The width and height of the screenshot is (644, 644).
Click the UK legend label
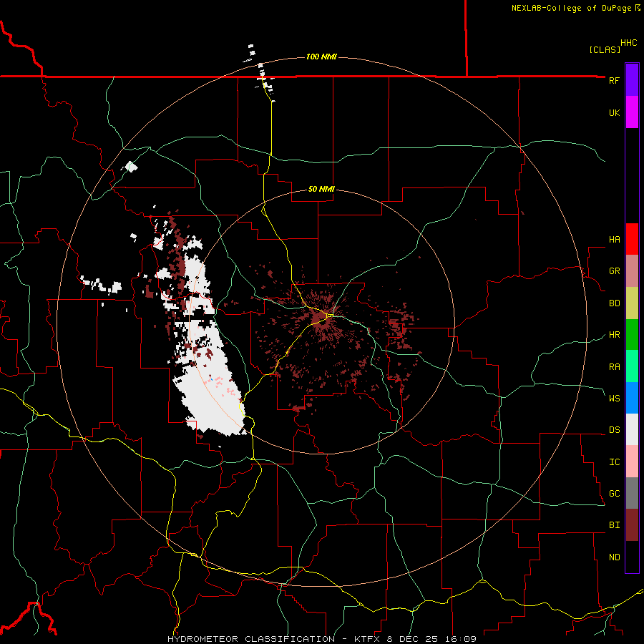(x=614, y=112)
